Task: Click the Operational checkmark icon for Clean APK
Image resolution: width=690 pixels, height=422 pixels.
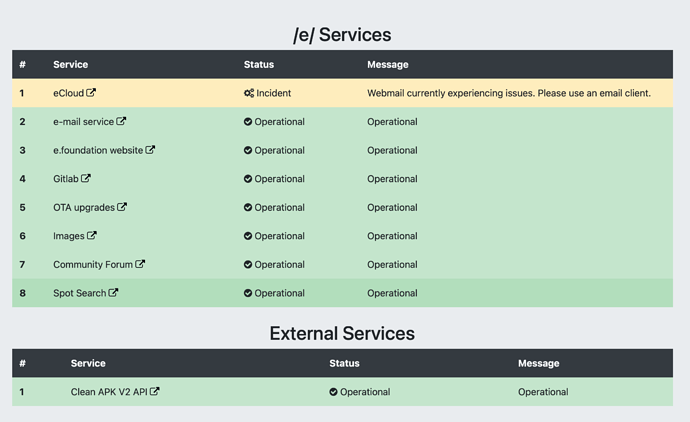Action: [334, 392]
